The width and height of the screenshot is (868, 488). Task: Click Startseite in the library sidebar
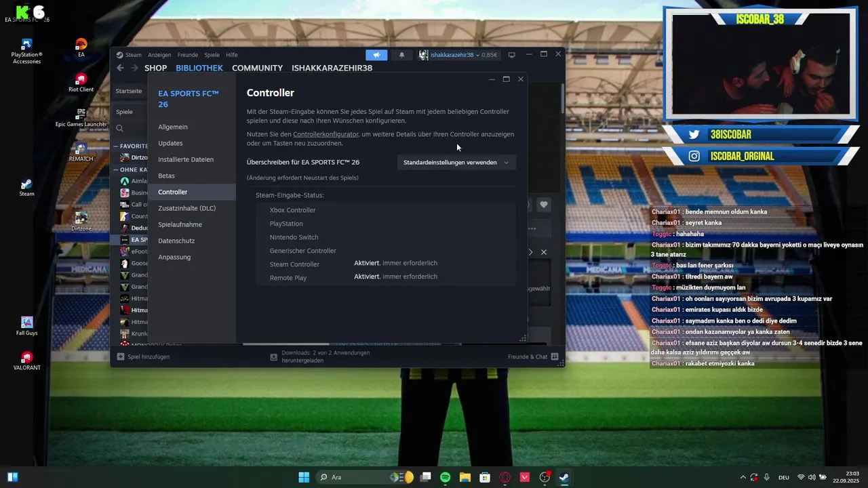coord(129,91)
